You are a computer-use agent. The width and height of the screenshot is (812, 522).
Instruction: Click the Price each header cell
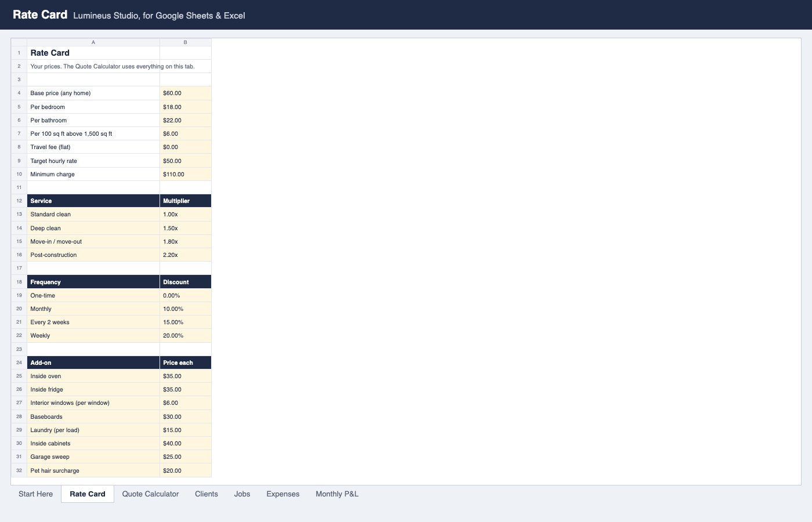point(186,362)
